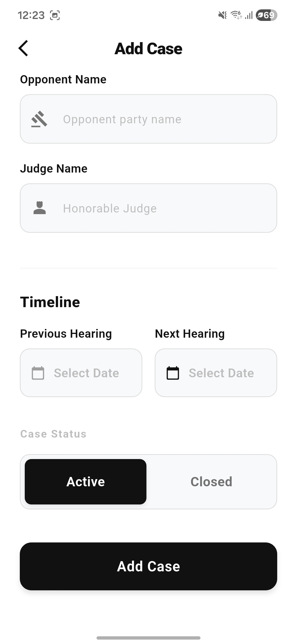This screenshot has height=644, width=297.
Task: Tap the Wi-Fi status icon
Action: tap(236, 15)
